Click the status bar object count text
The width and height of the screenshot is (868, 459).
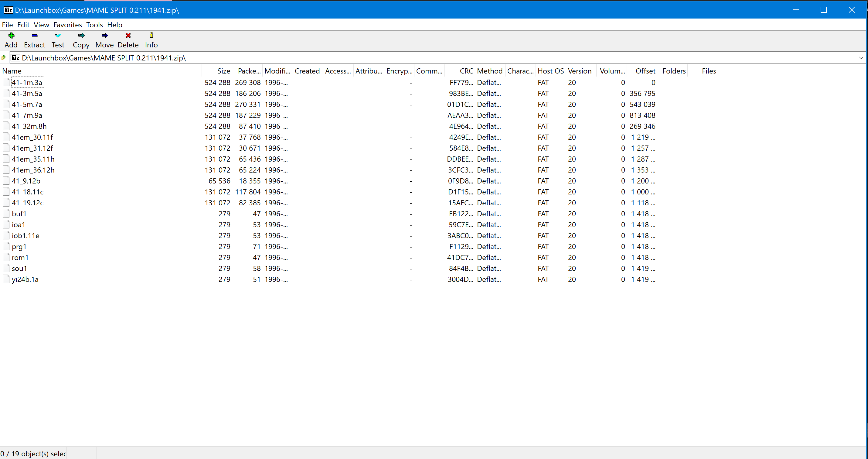point(33,454)
